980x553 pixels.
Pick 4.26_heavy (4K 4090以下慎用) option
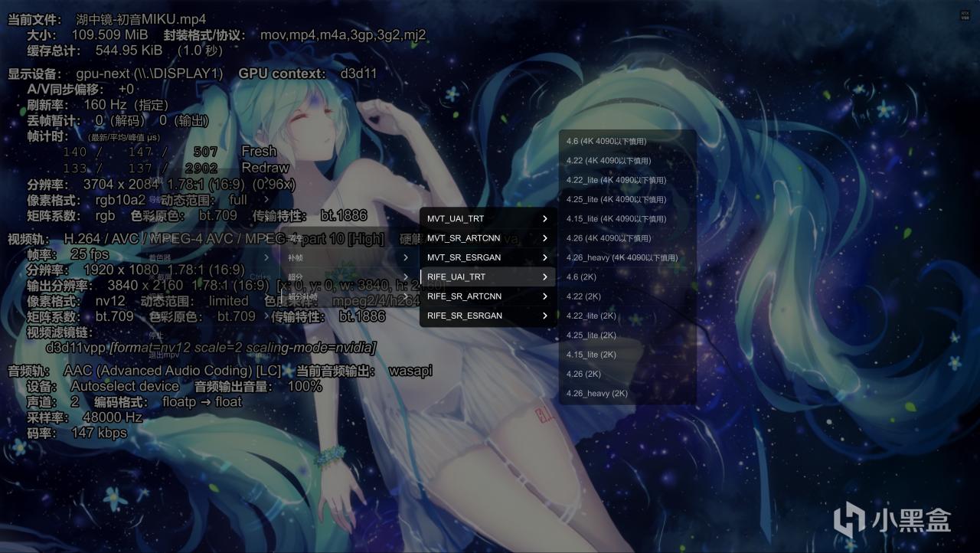coord(628,258)
